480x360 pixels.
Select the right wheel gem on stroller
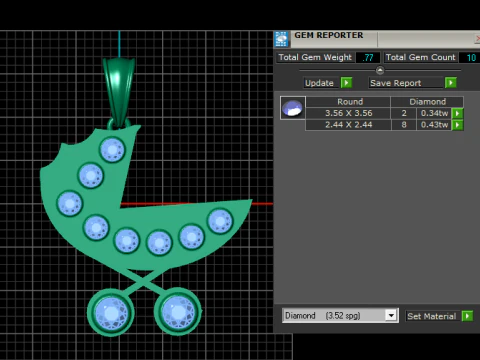(178, 313)
